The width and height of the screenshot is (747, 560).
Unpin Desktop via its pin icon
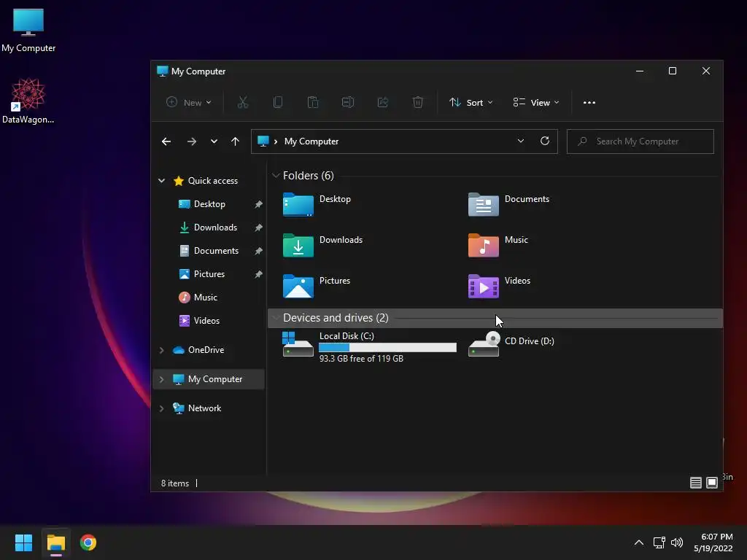pos(258,204)
